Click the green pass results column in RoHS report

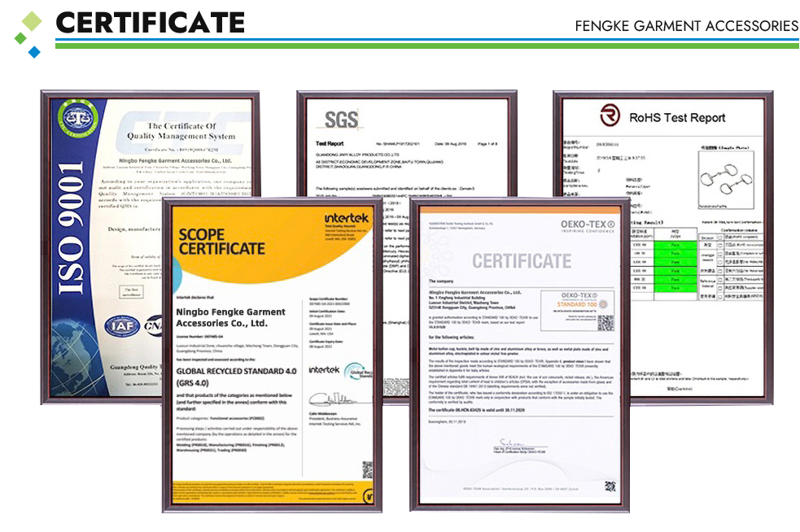[675, 266]
